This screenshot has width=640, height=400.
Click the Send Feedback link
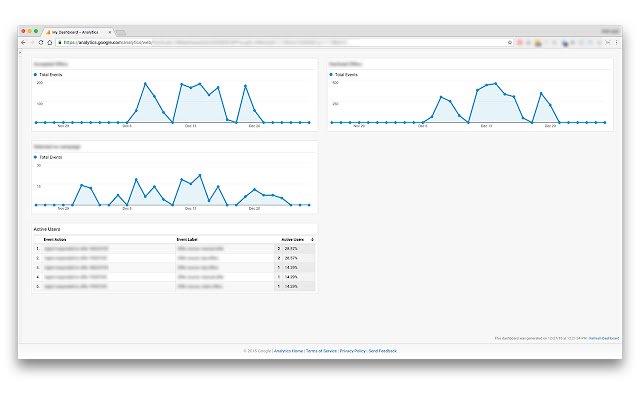click(382, 351)
